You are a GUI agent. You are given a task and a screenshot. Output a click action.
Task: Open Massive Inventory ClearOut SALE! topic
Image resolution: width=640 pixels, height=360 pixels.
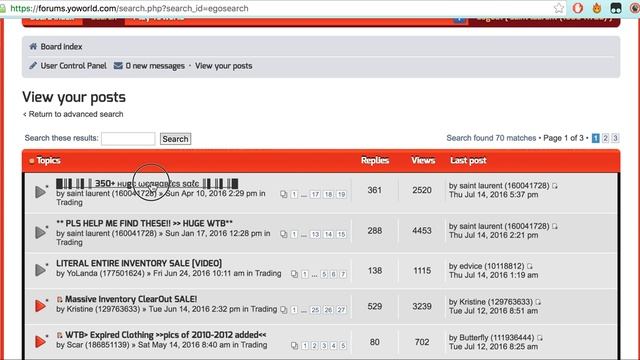point(131,299)
